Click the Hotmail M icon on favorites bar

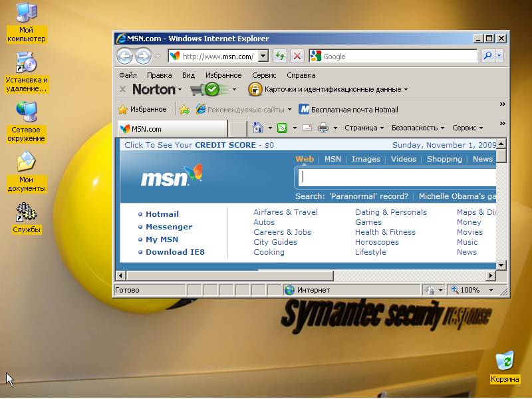pyautogui.click(x=304, y=109)
